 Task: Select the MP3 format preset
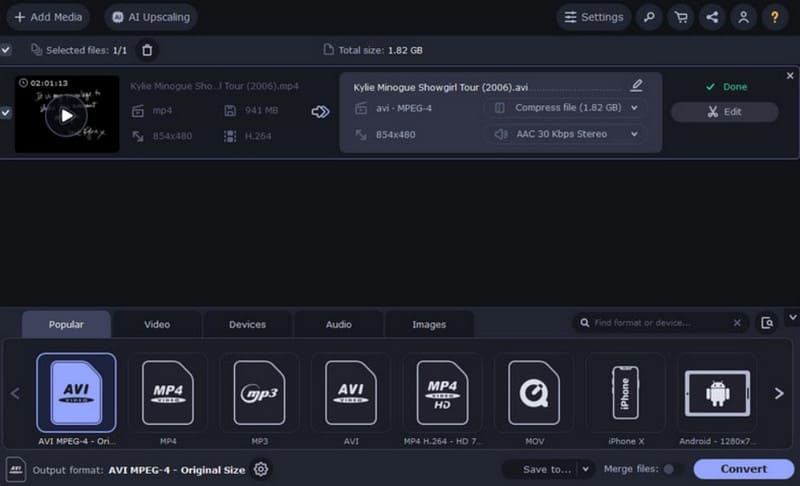[x=259, y=391]
